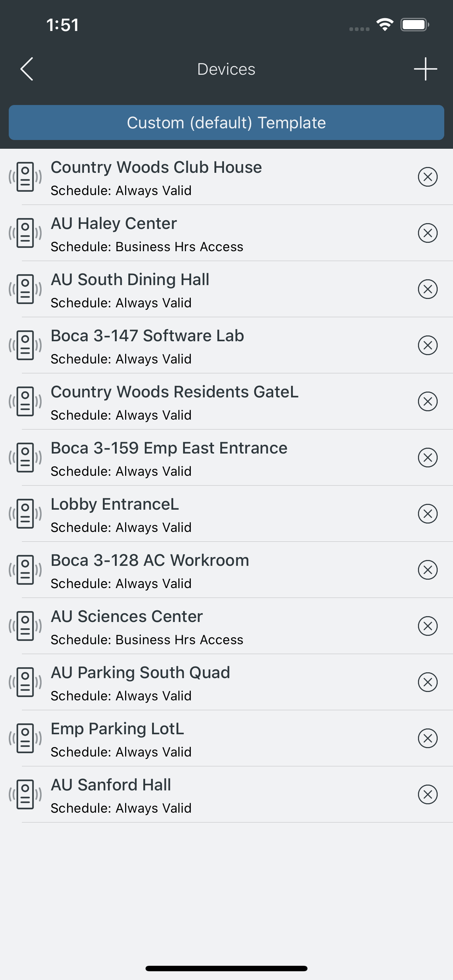Image resolution: width=453 pixels, height=980 pixels.
Task: Delete Boca 3-147 Software Lab entry
Action: 427,345
